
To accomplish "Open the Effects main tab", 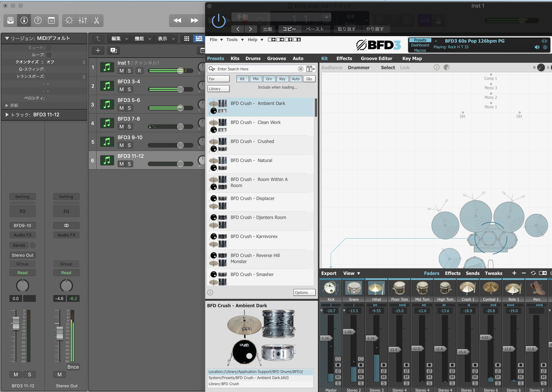I will point(344,58).
